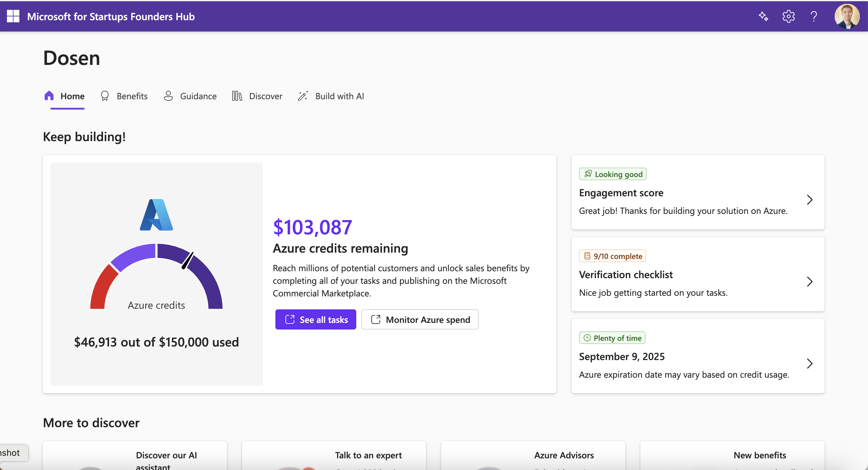Viewport: 868px width, 470px height.
Task: Click the Azure logo above gauge
Action: click(x=156, y=215)
